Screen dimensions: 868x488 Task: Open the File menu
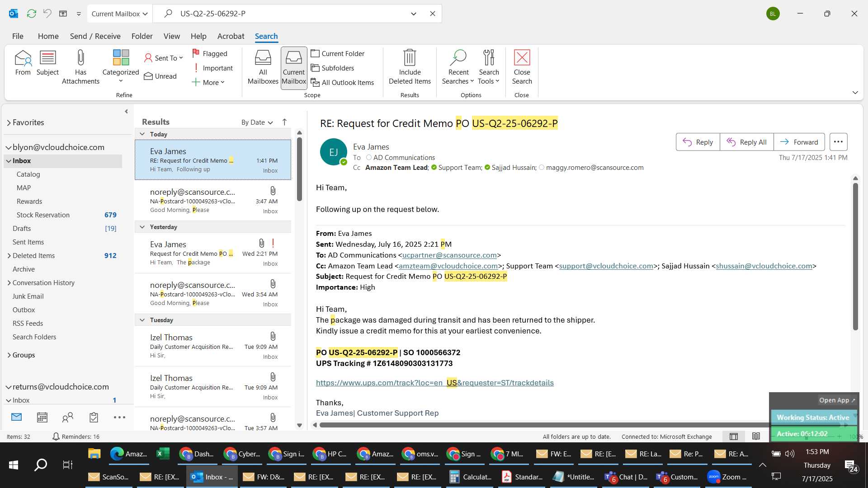pos(18,36)
